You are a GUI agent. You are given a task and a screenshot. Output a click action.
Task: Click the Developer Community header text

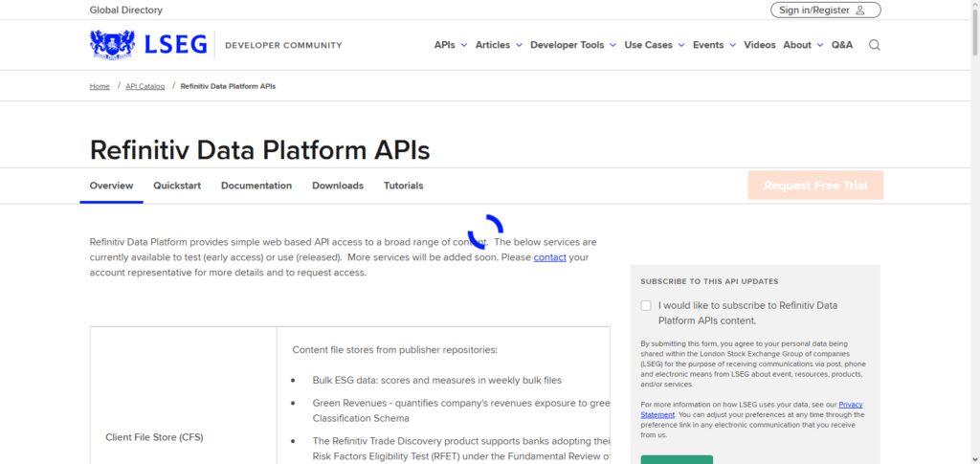(283, 45)
